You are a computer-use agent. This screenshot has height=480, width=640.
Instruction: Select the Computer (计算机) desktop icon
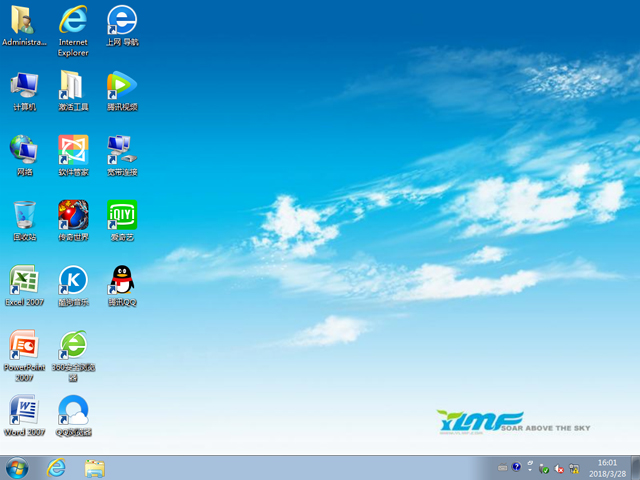(24, 86)
